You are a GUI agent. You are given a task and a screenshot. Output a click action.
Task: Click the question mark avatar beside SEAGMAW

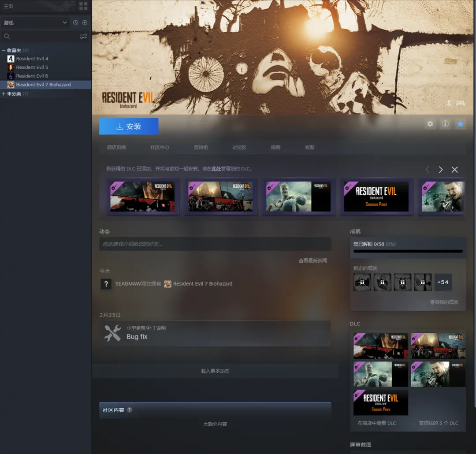[x=106, y=284]
